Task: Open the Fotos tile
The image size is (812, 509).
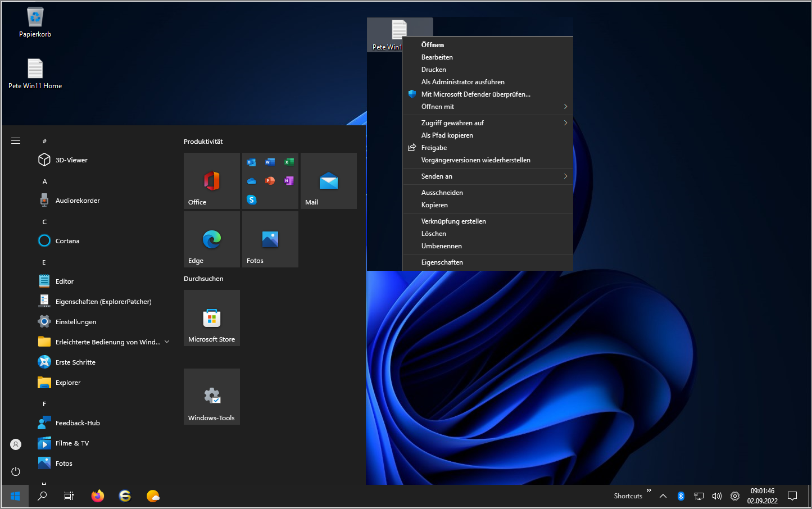Action: 270,239
